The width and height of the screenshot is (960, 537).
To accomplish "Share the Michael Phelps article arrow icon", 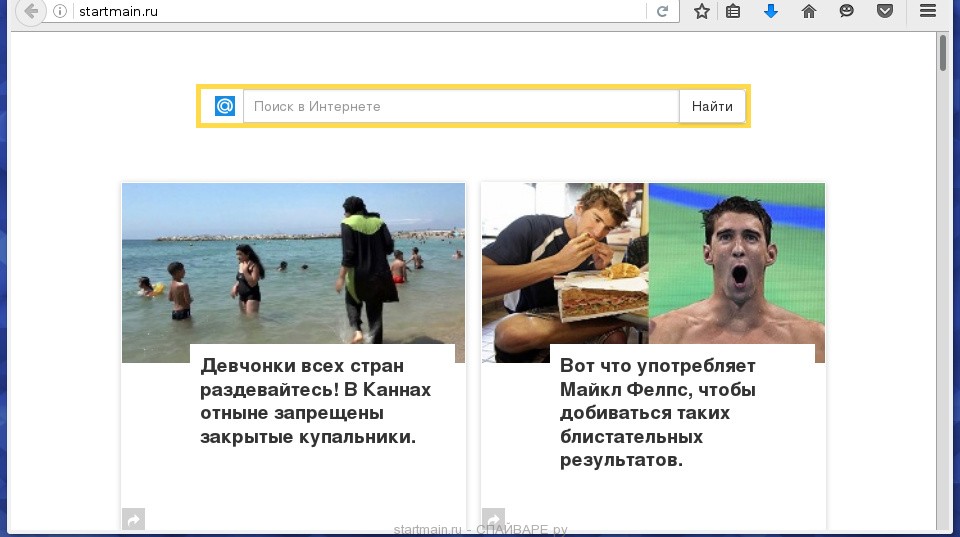I will 493,519.
